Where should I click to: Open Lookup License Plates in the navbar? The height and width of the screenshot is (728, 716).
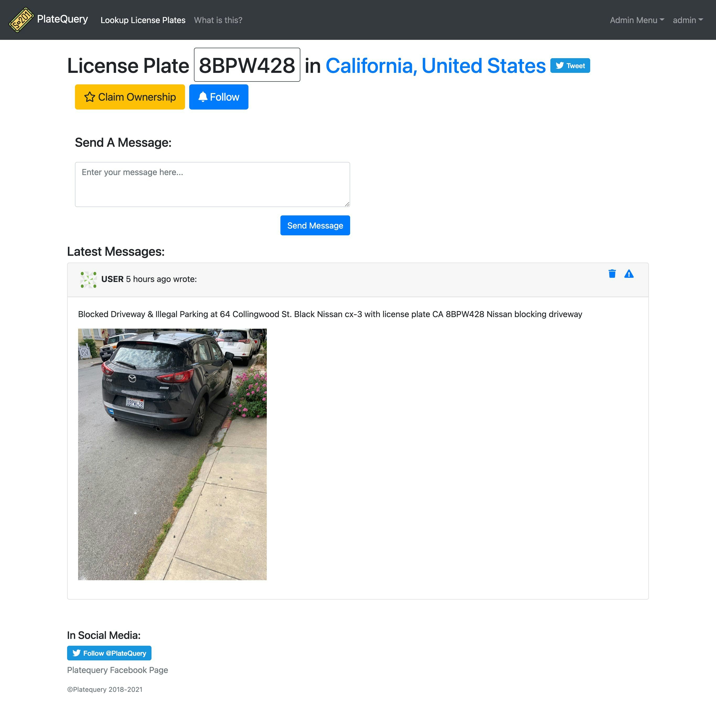point(143,20)
